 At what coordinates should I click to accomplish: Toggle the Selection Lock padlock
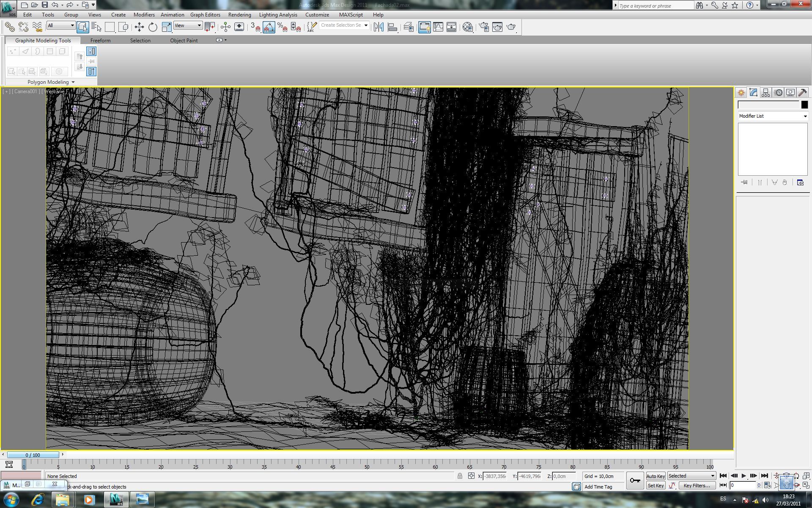[460, 476]
